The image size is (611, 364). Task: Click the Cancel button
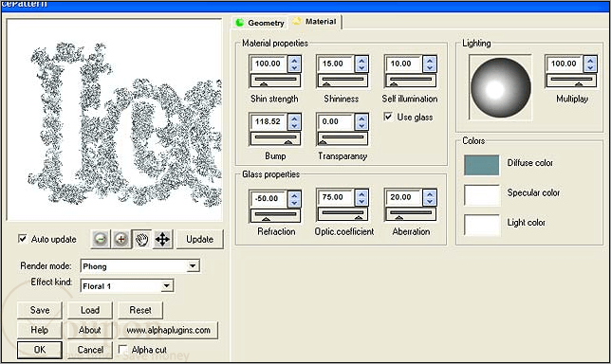tap(90, 350)
